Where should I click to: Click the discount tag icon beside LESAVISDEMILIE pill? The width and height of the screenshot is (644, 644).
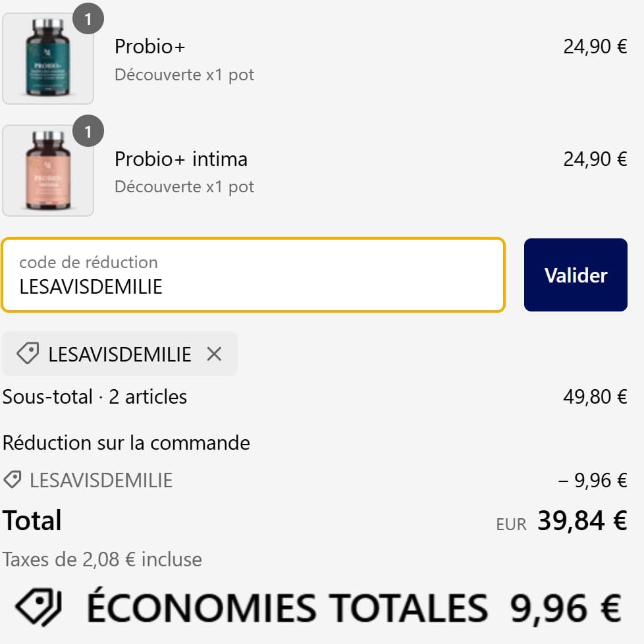pyautogui.click(x=26, y=354)
